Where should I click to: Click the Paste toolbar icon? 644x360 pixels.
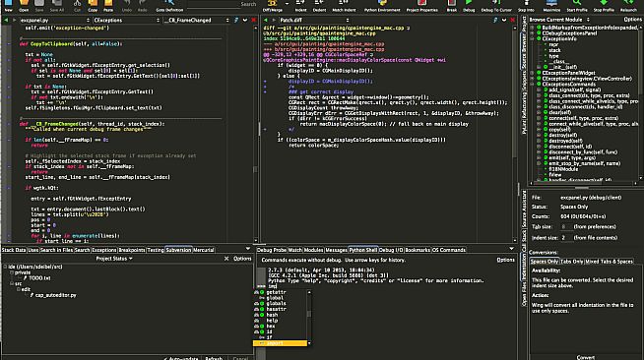[108, 4]
